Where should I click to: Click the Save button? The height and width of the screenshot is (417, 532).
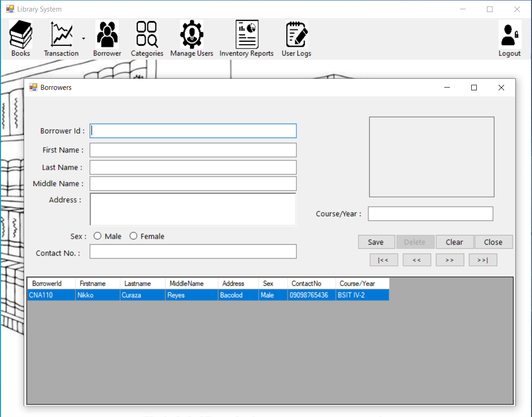(376, 242)
